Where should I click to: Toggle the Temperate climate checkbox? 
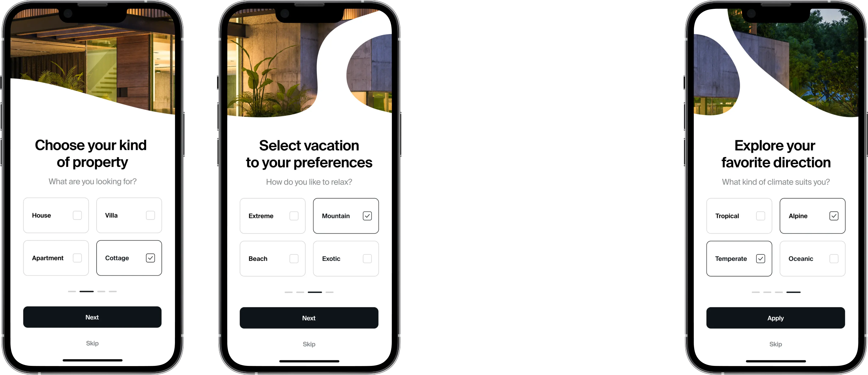point(760,258)
